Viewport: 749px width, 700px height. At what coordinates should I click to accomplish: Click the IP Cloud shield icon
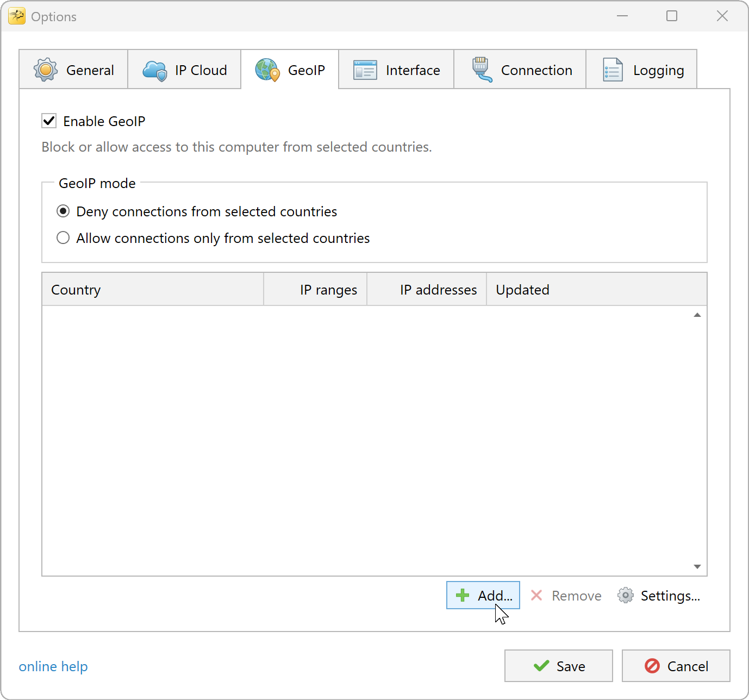pos(155,71)
